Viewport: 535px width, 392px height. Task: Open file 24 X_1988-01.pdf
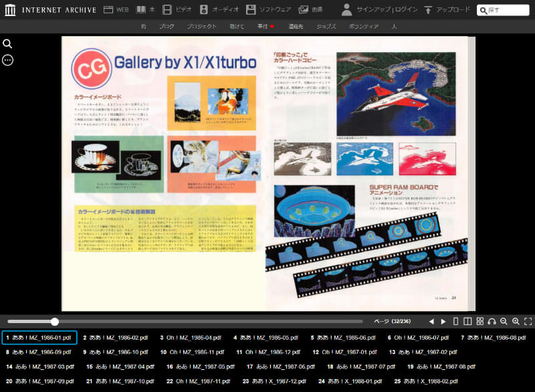(x=350, y=381)
